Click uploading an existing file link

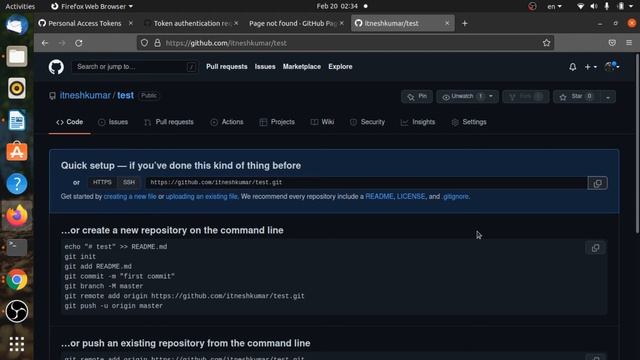click(202, 196)
